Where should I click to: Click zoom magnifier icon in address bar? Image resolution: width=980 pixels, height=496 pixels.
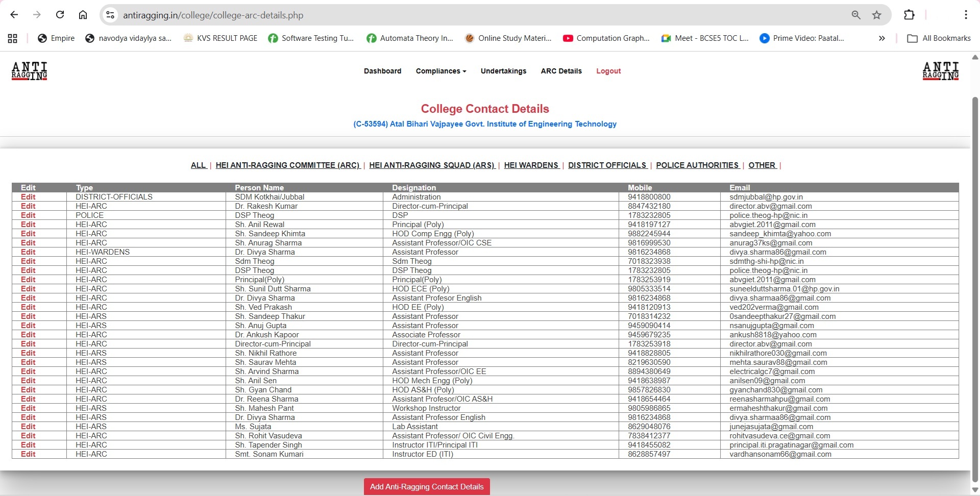[x=856, y=15]
